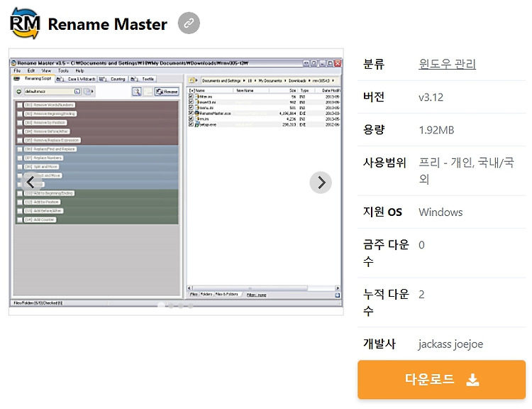This screenshot has width=532, height=409.
Task: Click the file size value 1.92MB
Action: click(x=436, y=130)
